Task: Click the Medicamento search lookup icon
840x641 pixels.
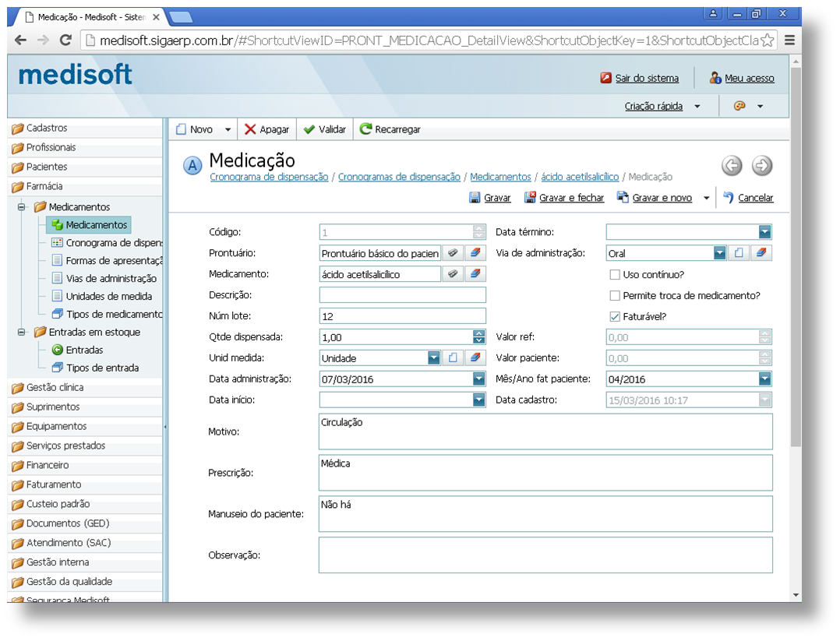Action: tap(453, 273)
